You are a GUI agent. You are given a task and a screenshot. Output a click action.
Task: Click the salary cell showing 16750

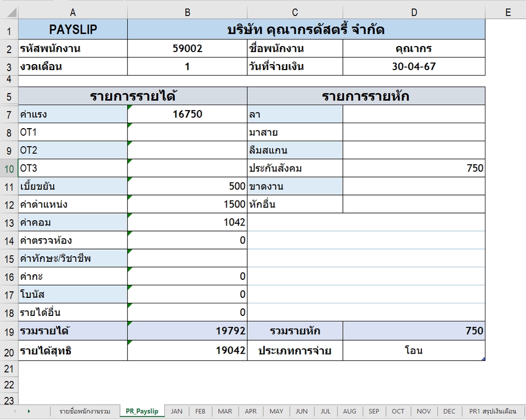tap(187, 114)
